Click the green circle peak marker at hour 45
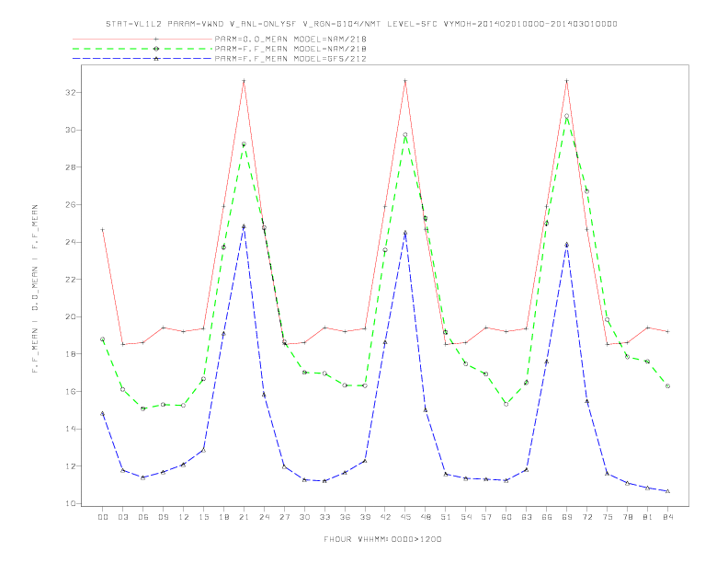The image size is (728, 563). pos(405,134)
